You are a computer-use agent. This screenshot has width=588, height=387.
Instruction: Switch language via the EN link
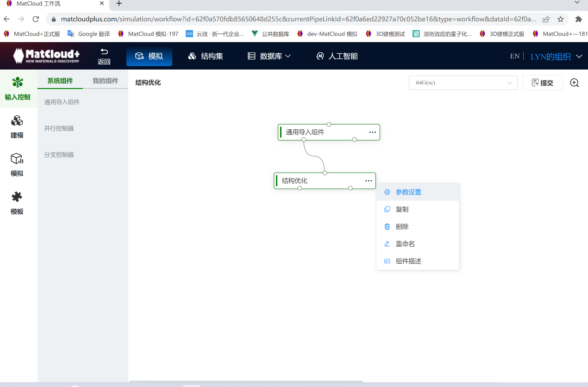[514, 56]
